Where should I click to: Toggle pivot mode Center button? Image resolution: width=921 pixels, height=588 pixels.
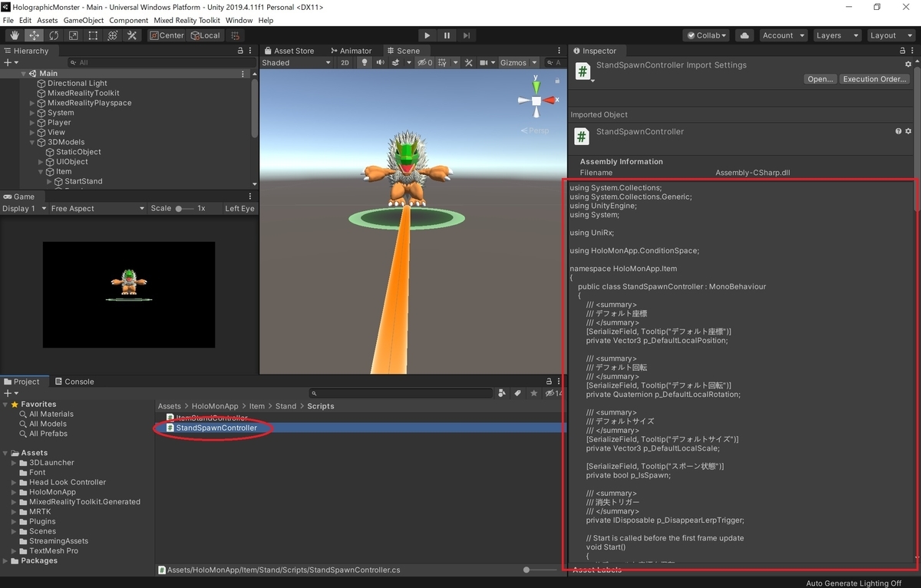click(167, 35)
